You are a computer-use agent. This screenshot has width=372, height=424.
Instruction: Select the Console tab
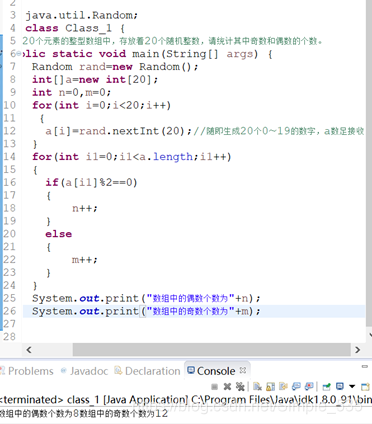coord(216,371)
